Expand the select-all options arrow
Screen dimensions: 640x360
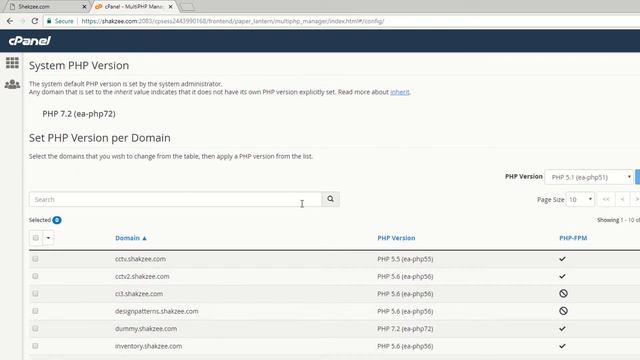(x=48, y=238)
